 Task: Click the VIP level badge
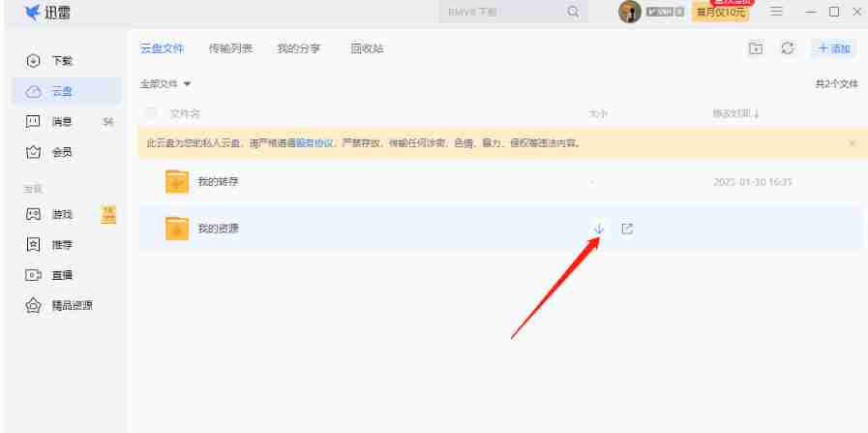(x=665, y=12)
